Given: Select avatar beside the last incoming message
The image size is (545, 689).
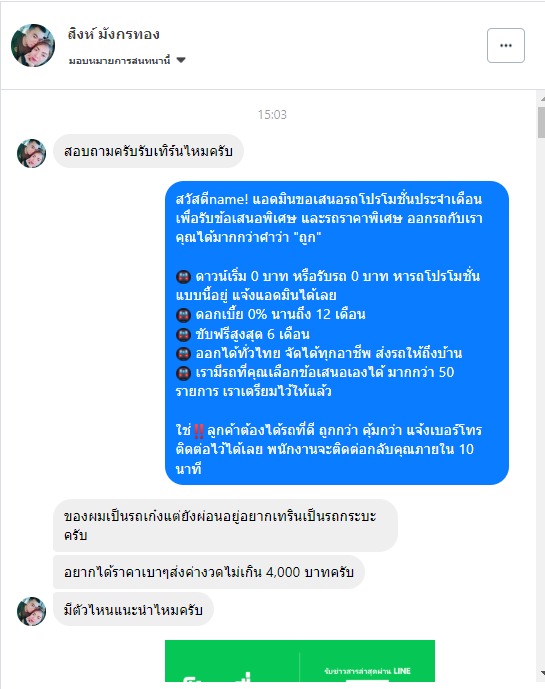Looking at the screenshot, I should tap(31, 611).
